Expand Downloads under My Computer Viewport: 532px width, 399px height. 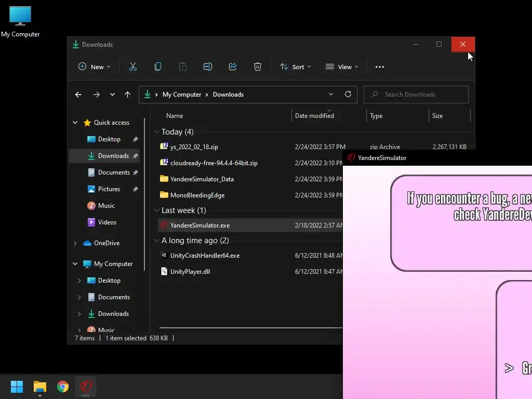[79, 314]
